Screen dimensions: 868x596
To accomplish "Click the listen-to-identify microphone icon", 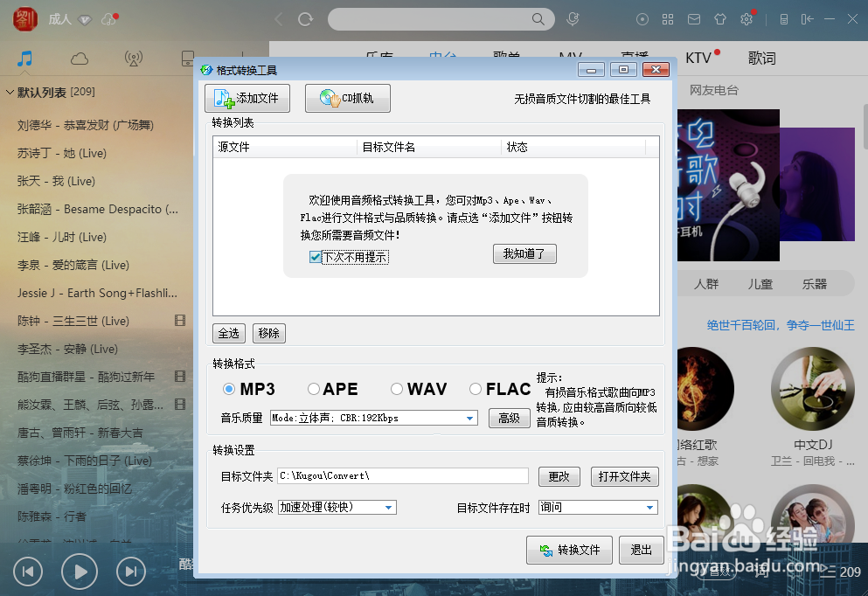I will [x=573, y=19].
